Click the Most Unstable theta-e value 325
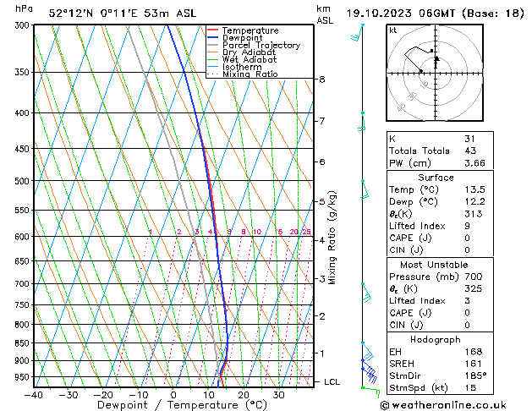The height and width of the screenshot is (411, 532). point(474,288)
